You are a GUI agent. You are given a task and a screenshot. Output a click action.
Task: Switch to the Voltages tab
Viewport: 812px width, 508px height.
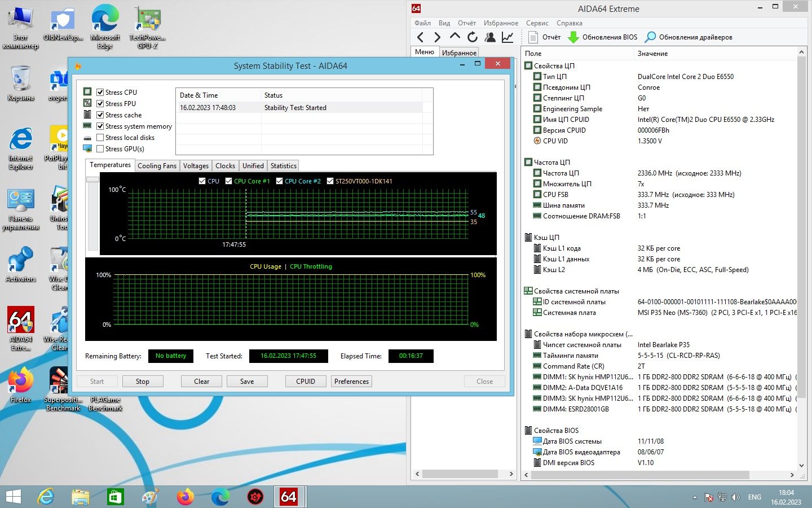[x=196, y=166]
